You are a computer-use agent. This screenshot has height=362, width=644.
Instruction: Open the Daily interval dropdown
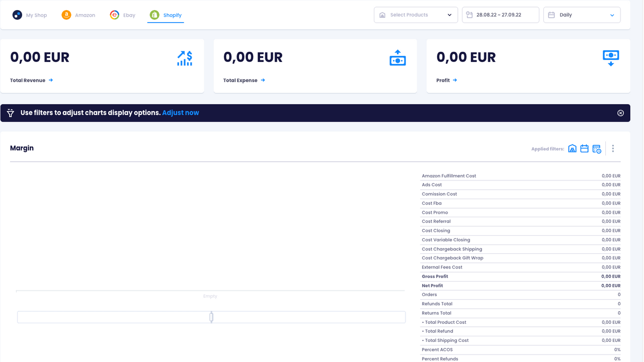[582, 15]
